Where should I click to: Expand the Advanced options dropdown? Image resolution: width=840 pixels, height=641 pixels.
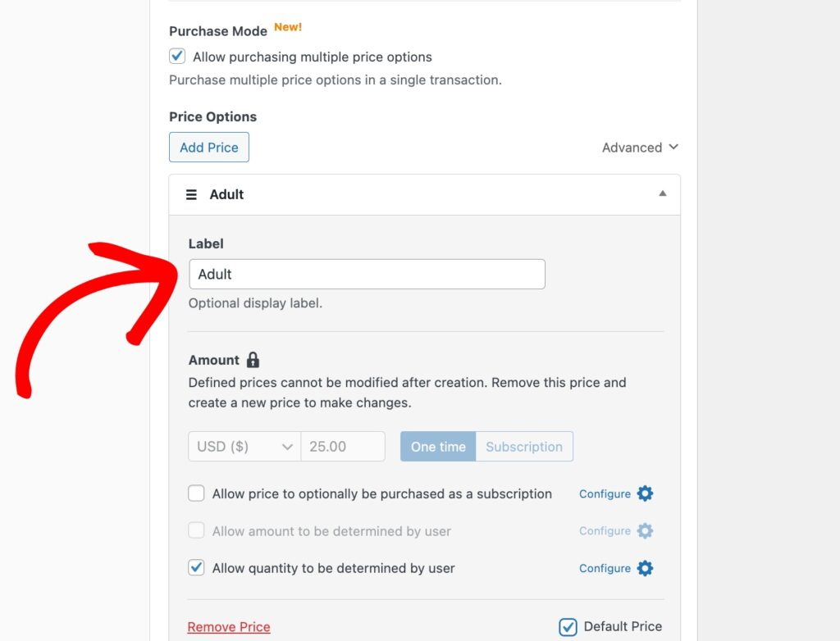(x=640, y=148)
